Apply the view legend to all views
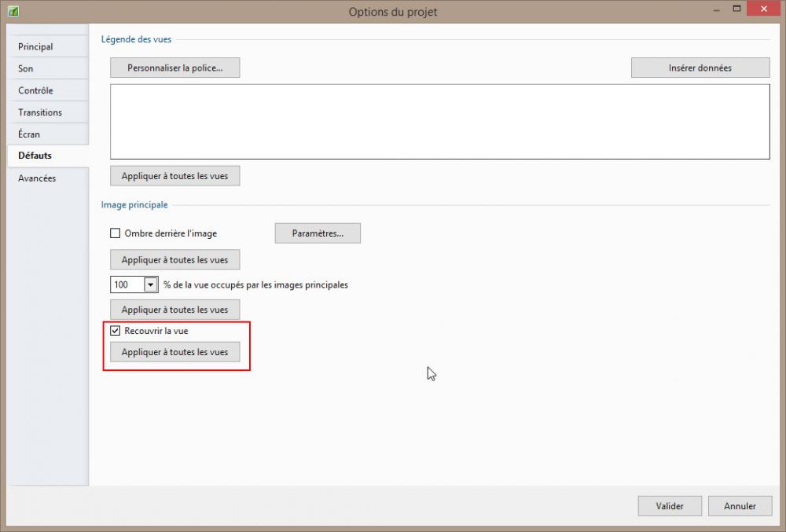 [x=174, y=176]
